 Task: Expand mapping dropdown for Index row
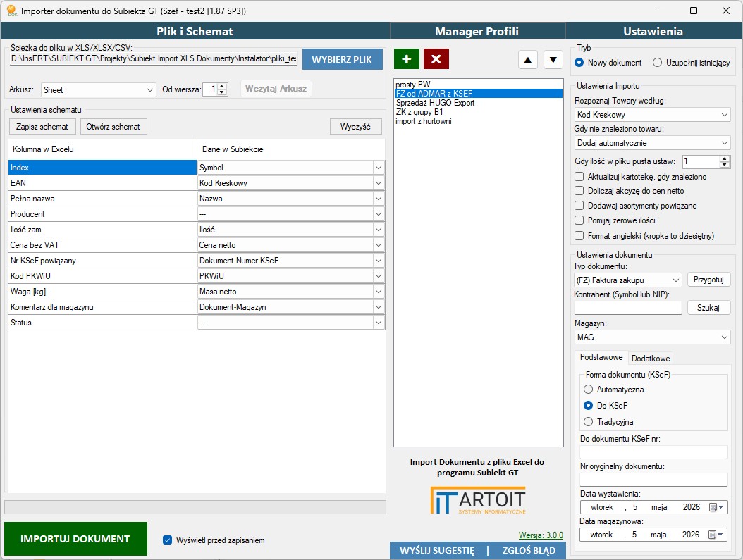379,168
